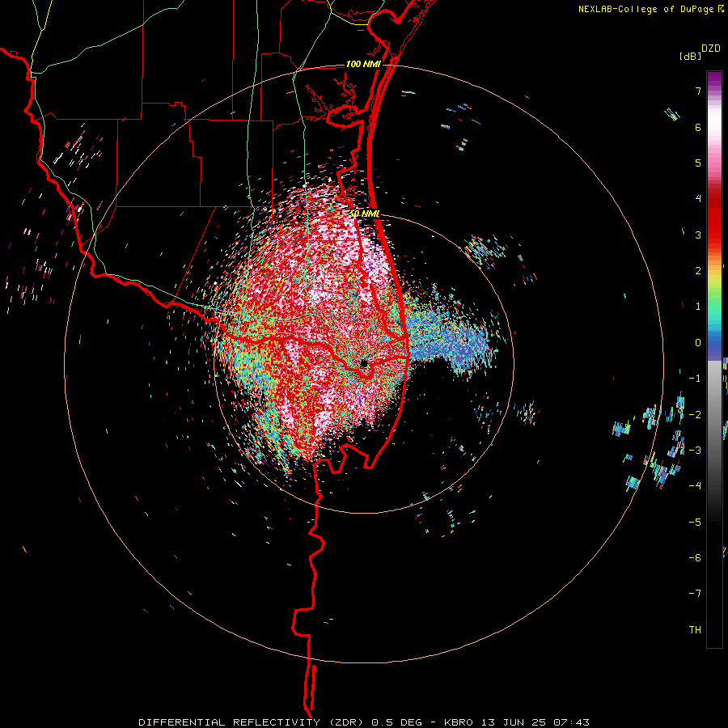This screenshot has height=728, width=728.
Task: Click the (ZDR) abbreviation in the caption
Action: pos(346,722)
